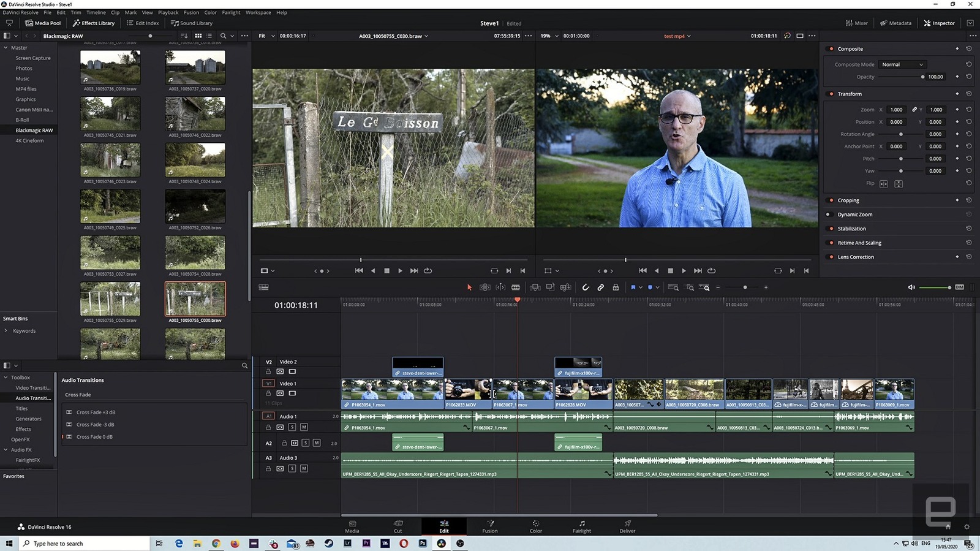Select the arrow Selection Mode tool

[x=470, y=287]
